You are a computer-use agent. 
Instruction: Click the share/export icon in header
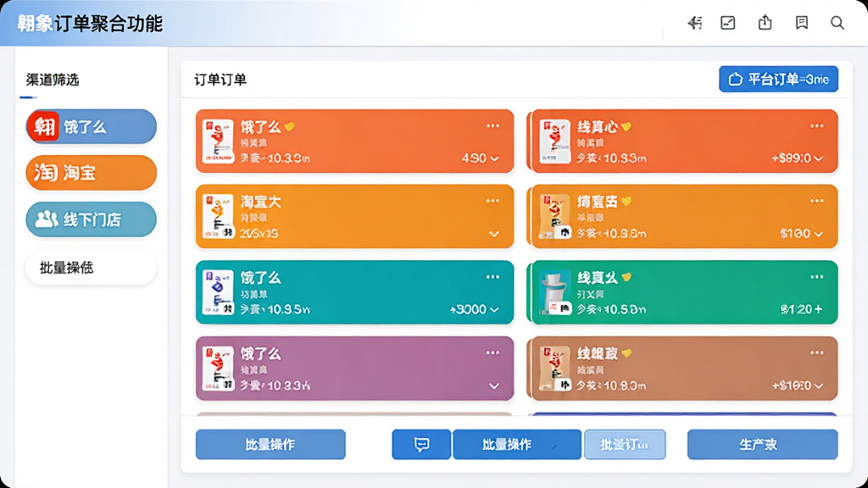tap(765, 23)
